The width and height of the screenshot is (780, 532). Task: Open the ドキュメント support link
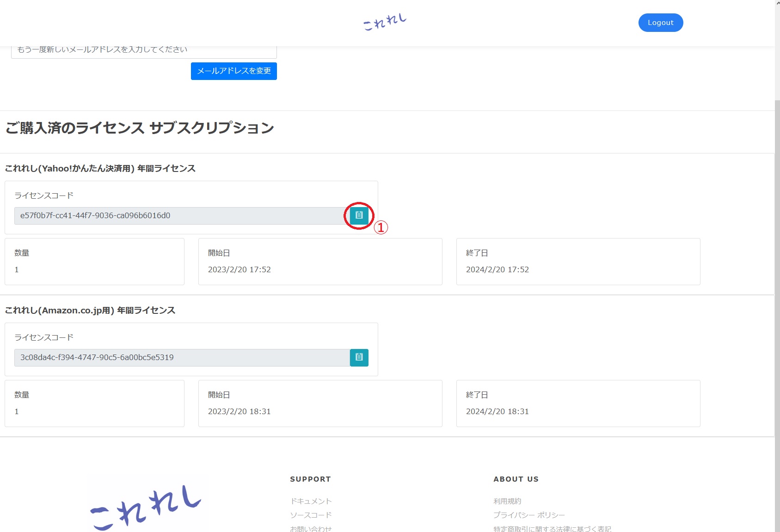coord(311,501)
